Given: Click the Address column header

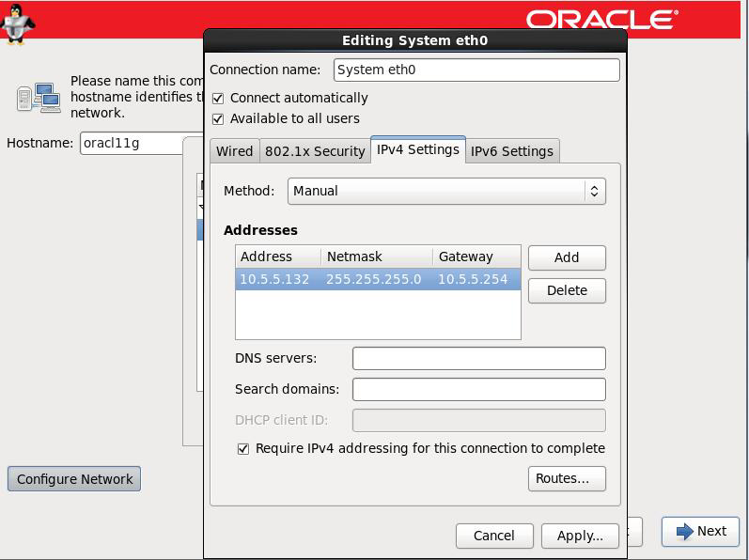Looking at the screenshot, I should (278, 257).
